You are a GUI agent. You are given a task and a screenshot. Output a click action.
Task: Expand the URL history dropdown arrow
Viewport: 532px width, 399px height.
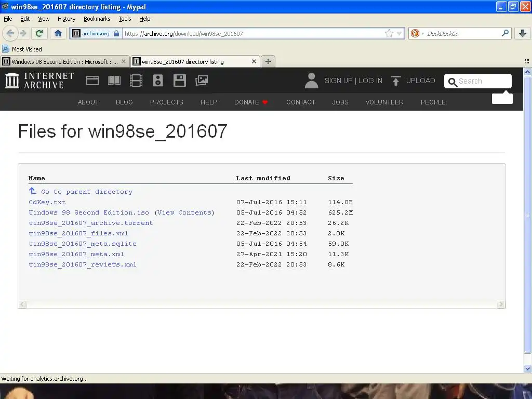pyautogui.click(x=399, y=33)
